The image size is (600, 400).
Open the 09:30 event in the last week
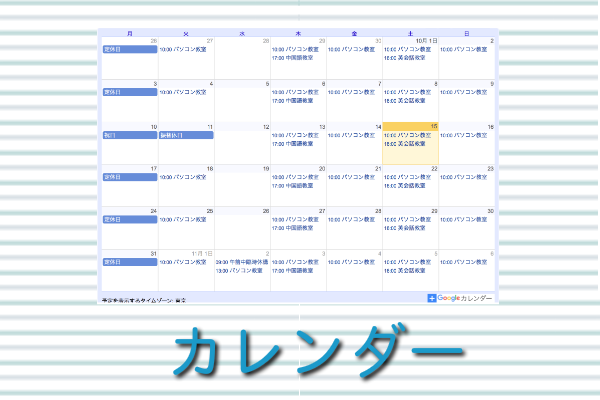coord(241,262)
